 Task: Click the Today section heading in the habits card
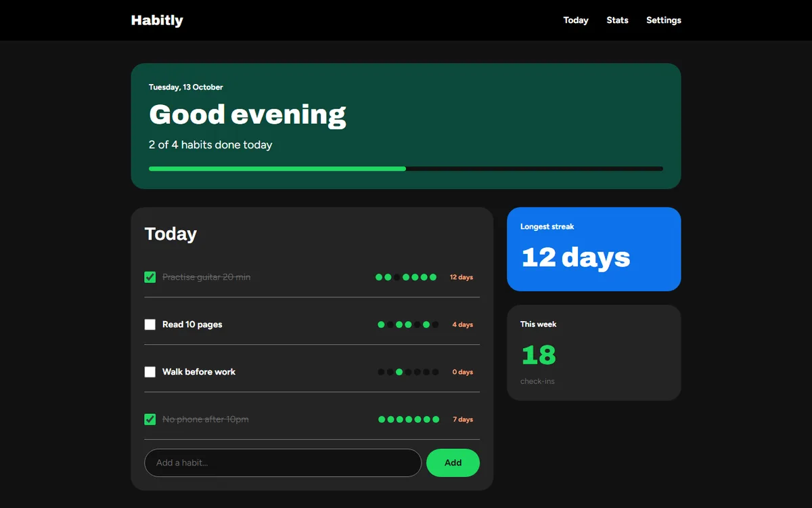coord(171,234)
